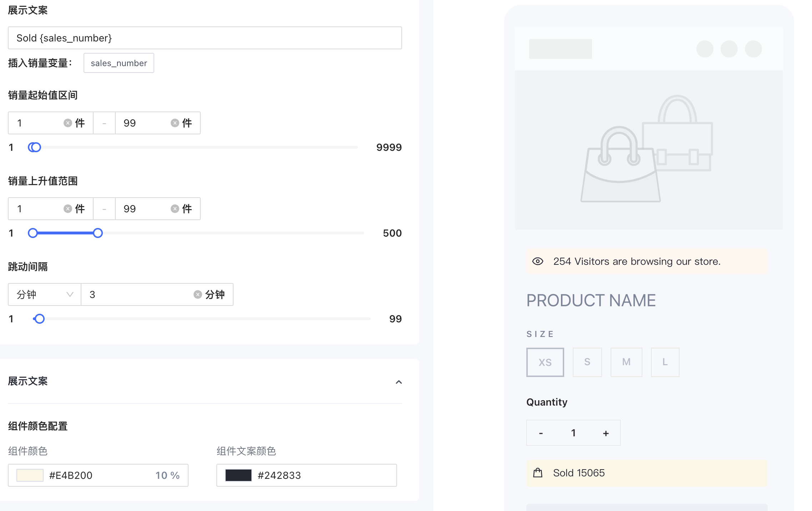Image resolution: width=812 pixels, height=511 pixels.
Task: Click the Sold {sales_number} text field
Action: pyautogui.click(x=205, y=38)
